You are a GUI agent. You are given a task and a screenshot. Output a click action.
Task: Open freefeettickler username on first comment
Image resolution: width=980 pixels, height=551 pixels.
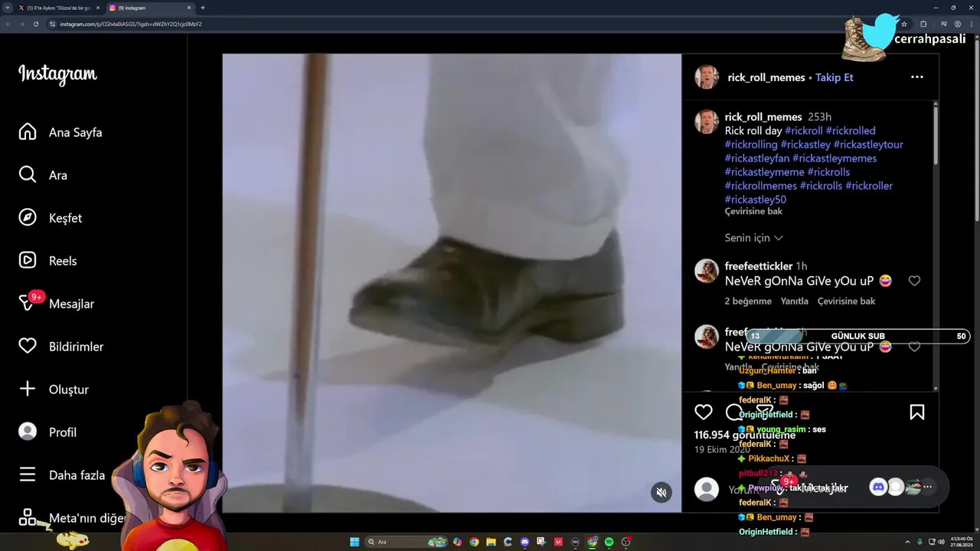tap(759, 266)
